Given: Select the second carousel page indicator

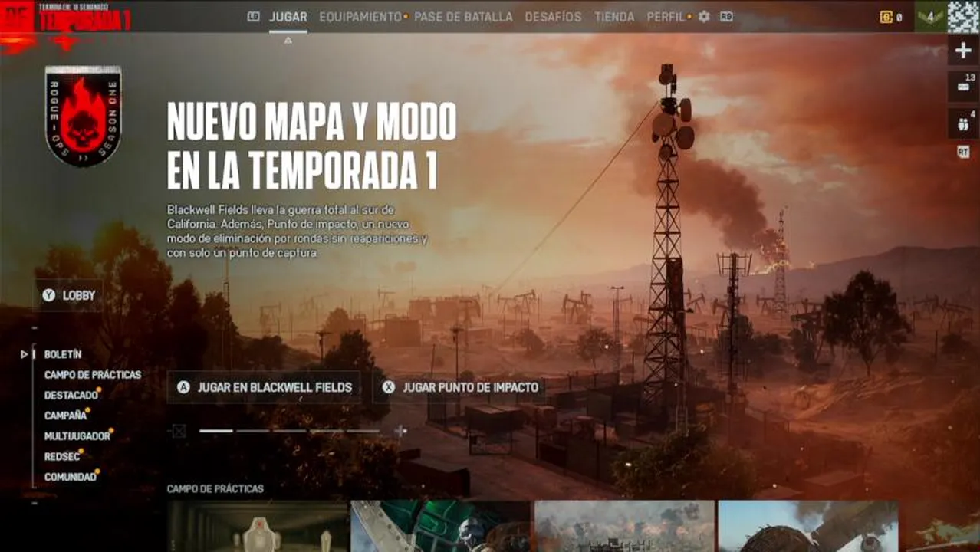Looking at the screenshot, I should click(x=253, y=431).
